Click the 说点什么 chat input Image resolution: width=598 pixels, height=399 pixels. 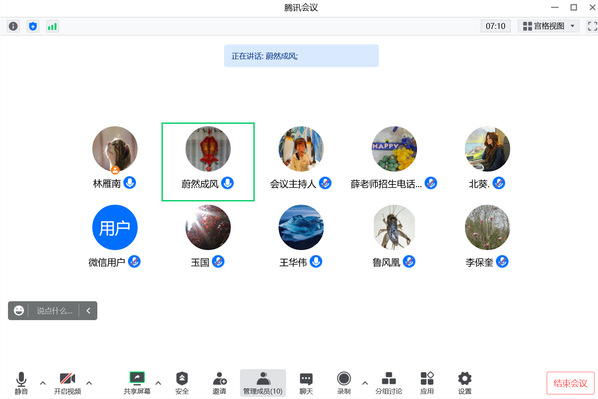[x=55, y=311]
